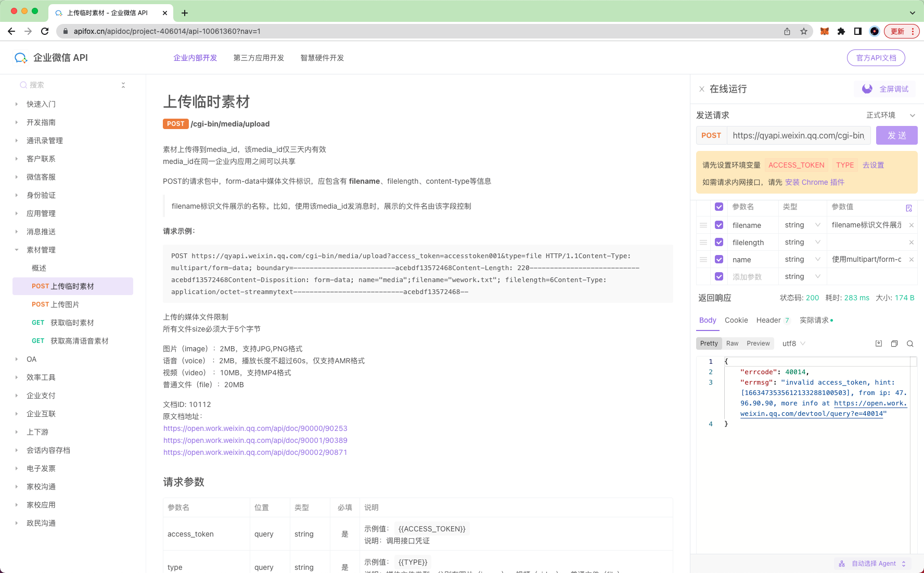
Task: Open type dropdown for filelength row
Action: click(x=803, y=242)
